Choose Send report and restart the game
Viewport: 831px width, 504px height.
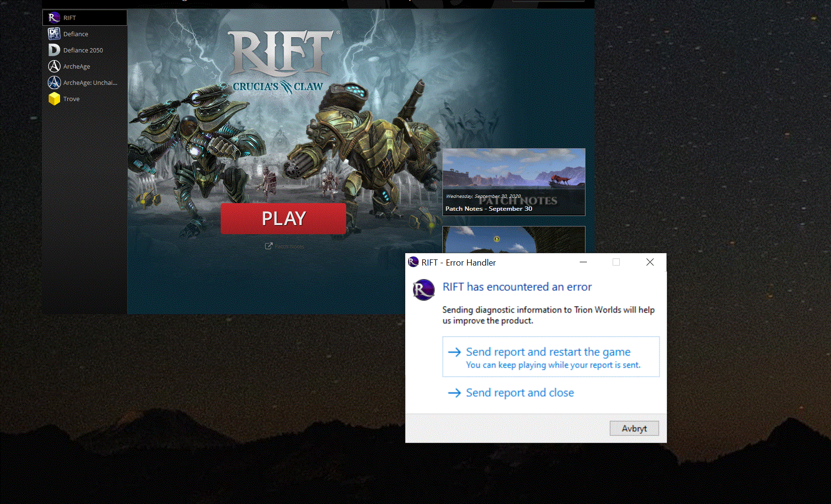[x=551, y=357]
